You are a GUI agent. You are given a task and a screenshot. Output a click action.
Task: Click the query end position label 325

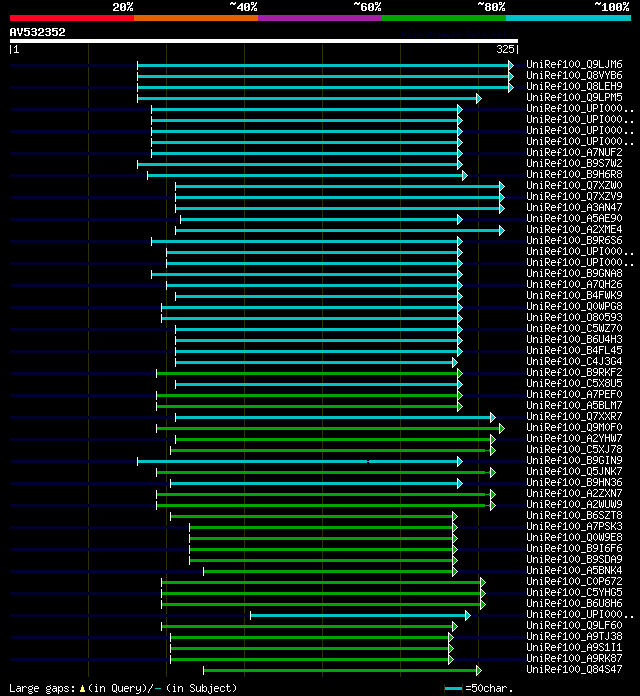coord(506,49)
